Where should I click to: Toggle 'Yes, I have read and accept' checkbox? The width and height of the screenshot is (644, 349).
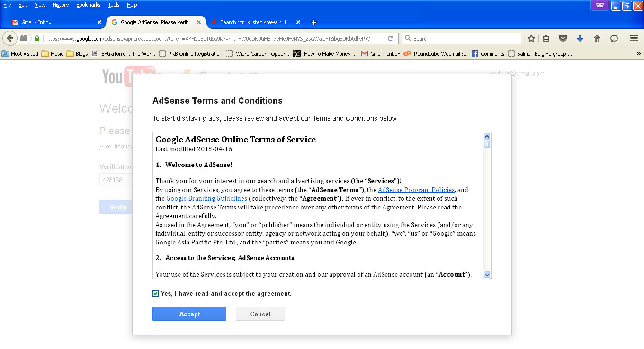(x=156, y=294)
